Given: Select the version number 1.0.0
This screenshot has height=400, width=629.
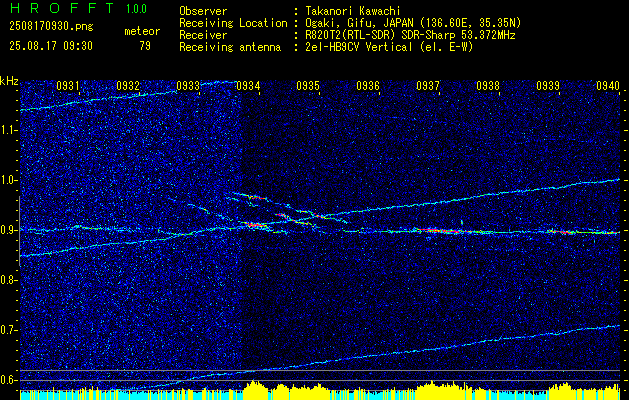Looking at the screenshot, I should [x=136, y=8].
